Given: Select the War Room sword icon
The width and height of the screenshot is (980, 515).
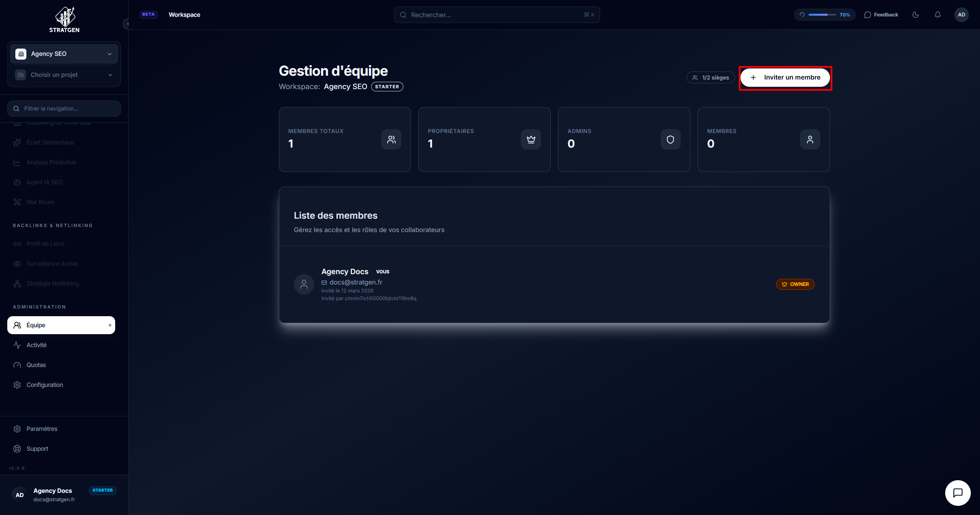Looking at the screenshot, I should [x=17, y=202].
